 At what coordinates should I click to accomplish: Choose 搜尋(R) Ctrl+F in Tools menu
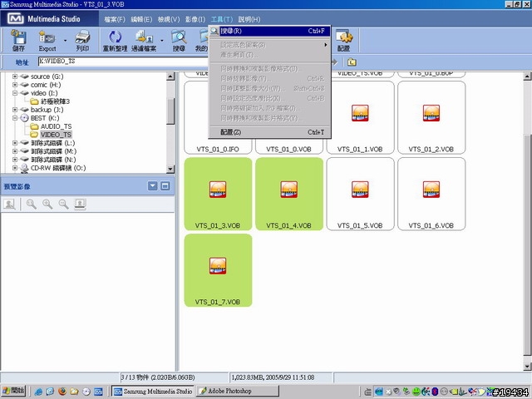click(269, 31)
